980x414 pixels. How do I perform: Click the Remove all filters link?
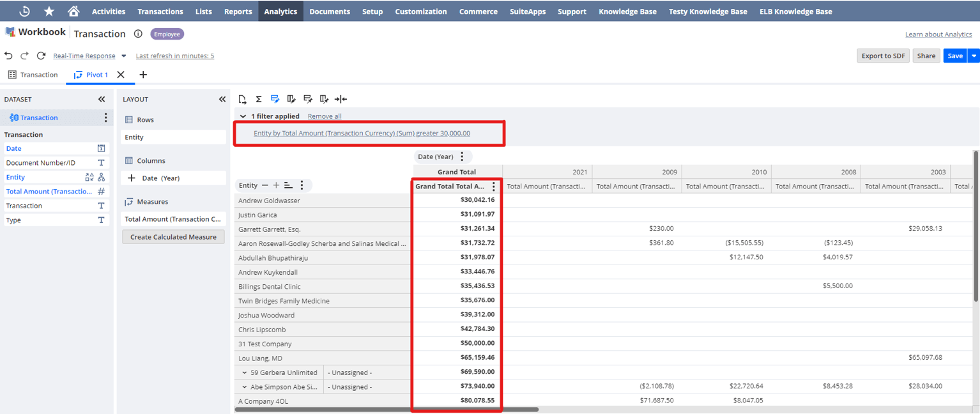point(325,116)
